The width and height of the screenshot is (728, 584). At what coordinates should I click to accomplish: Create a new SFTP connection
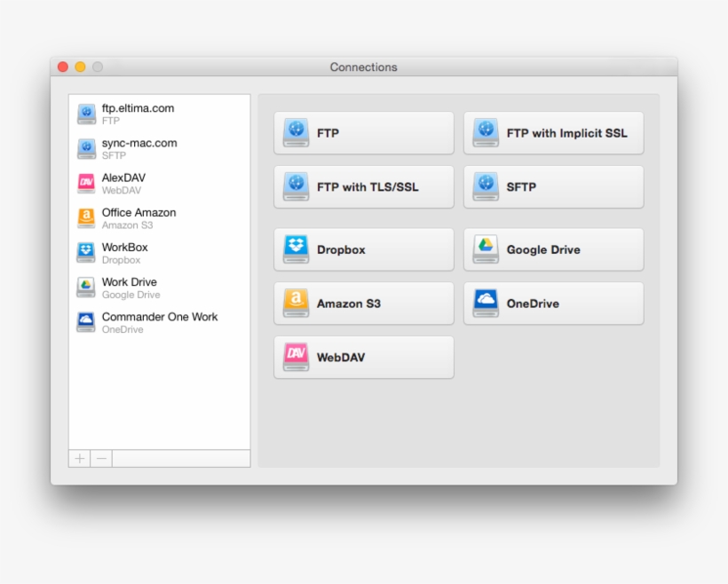553,186
